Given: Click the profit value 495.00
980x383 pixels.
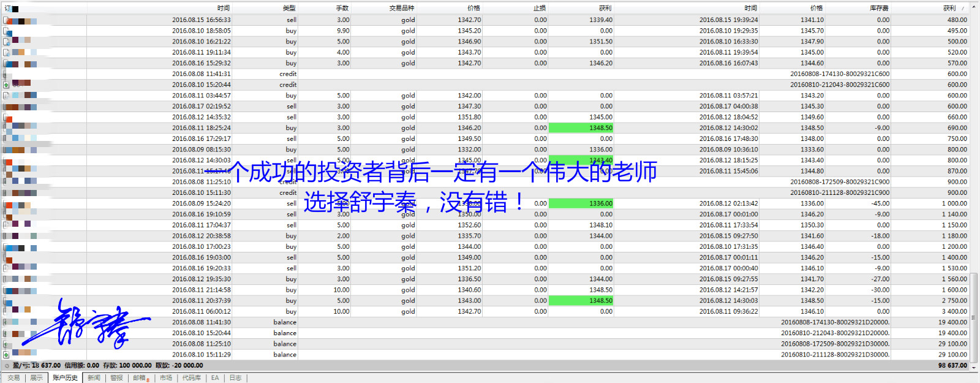Looking at the screenshot, I should pyautogui.click(x=957, y=31).
